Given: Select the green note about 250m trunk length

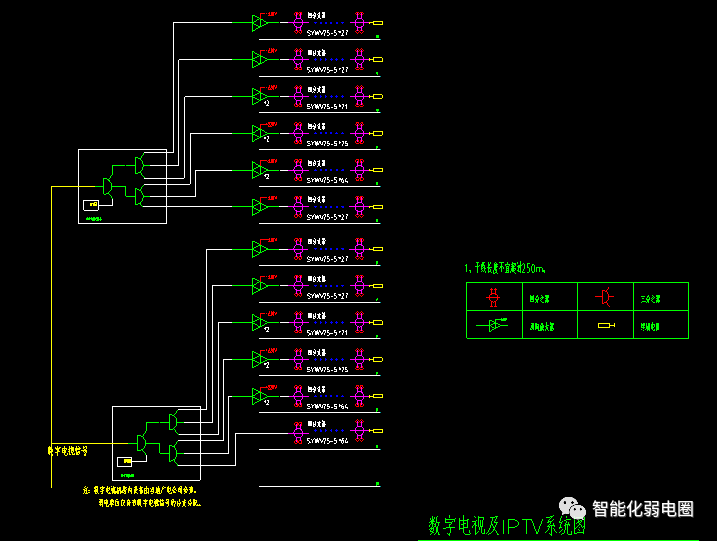Looking at the screenshot, I should (x=505, y=268).
